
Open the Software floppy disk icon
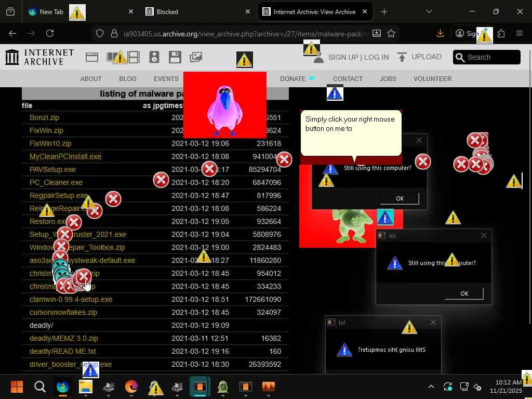[x=175, y=57]
